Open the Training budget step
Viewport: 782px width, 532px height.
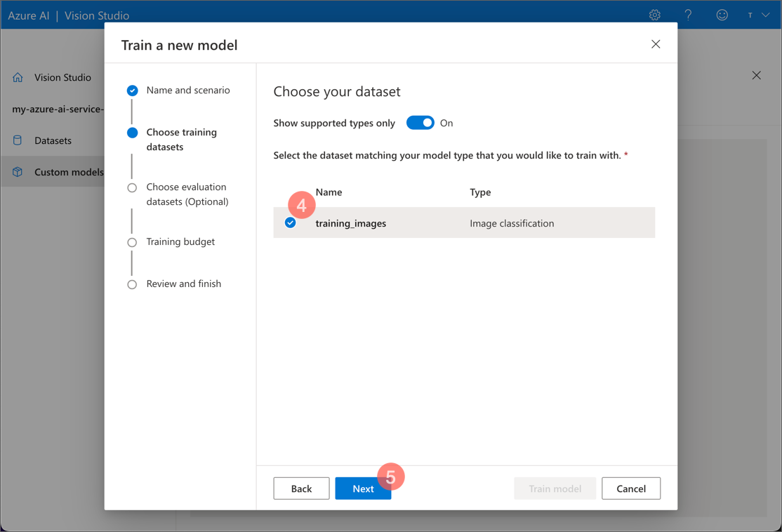180,242
